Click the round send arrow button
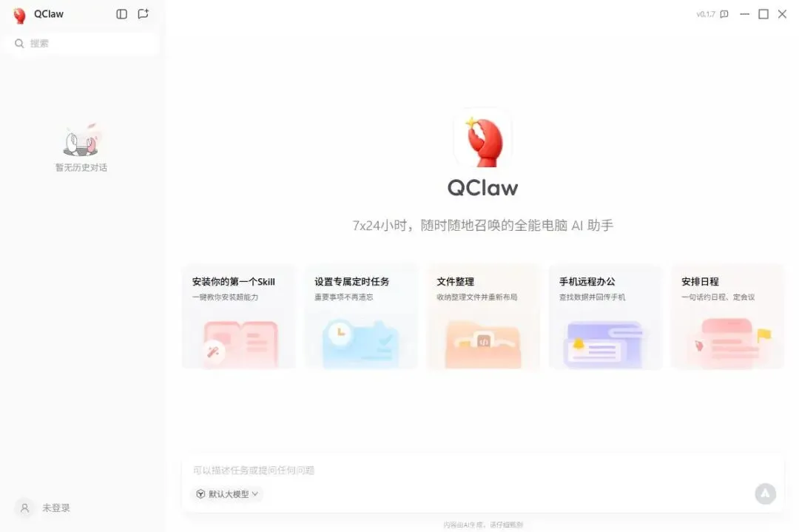The width and height of the screenshot is (799, 532). [765, 494]
